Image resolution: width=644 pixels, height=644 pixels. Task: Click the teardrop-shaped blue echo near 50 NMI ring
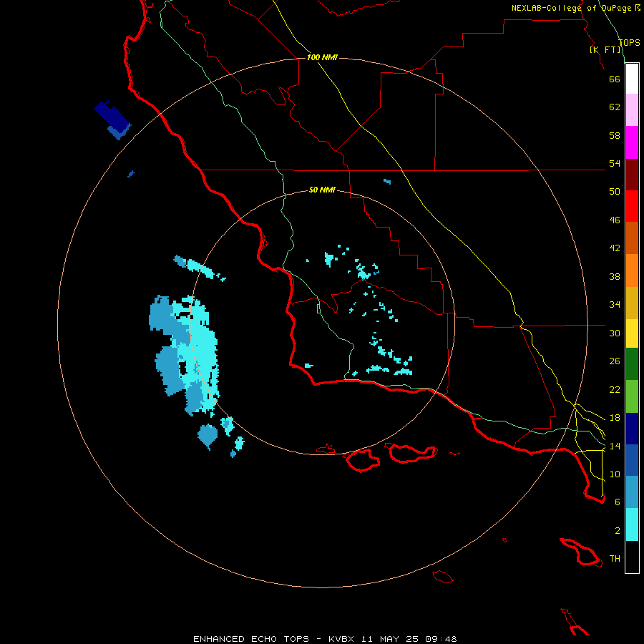(208, 436)
